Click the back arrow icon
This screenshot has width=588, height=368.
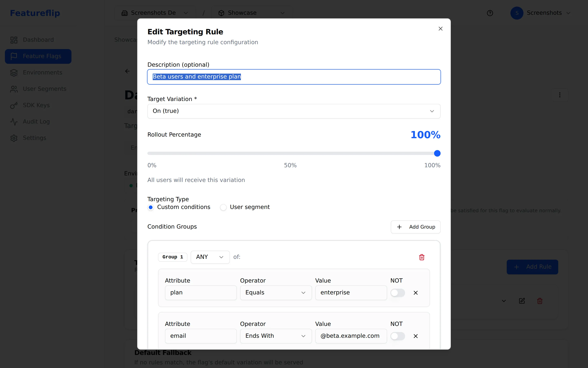click(127, 71)
